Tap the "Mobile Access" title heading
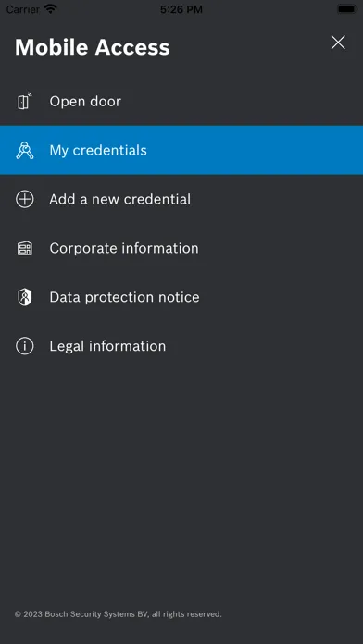The height and width of the screenshot is (644, 363). pos(92,47)
